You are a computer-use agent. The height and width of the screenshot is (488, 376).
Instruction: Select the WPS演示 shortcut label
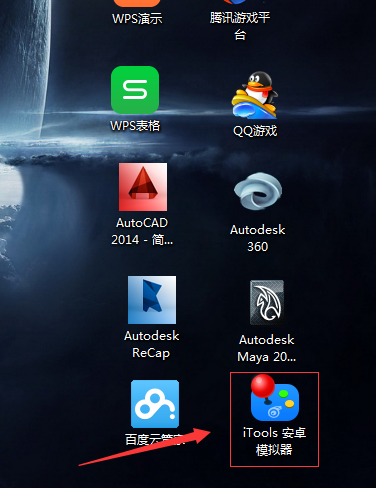(x=137, y=18)
